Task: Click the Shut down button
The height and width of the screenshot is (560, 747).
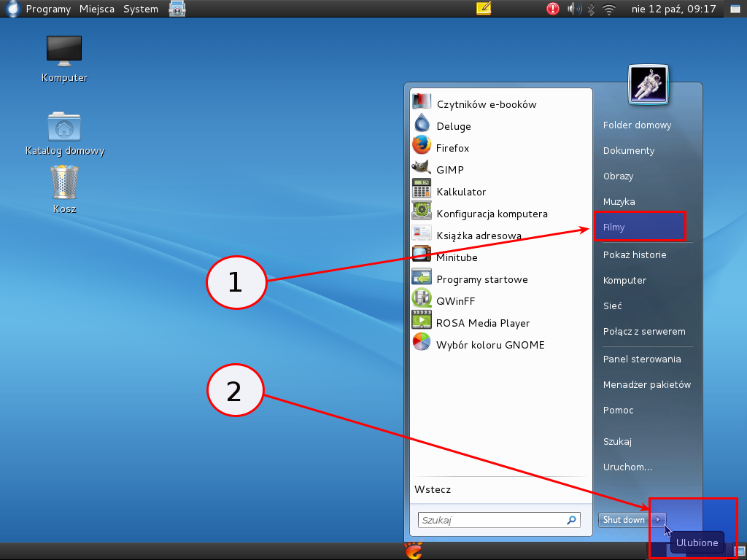Action: point(624,519)
